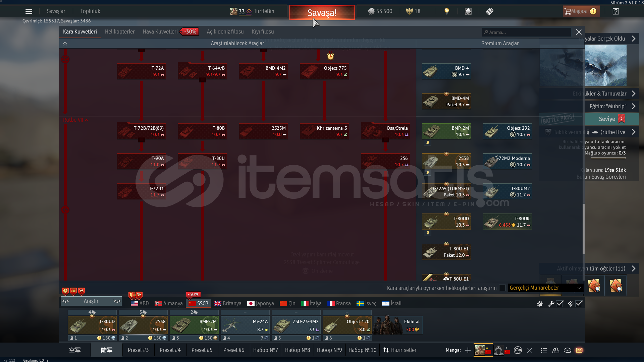Click the Araştır research button
The height and width of the screenshot is (362, 644).
pos(91,301)
